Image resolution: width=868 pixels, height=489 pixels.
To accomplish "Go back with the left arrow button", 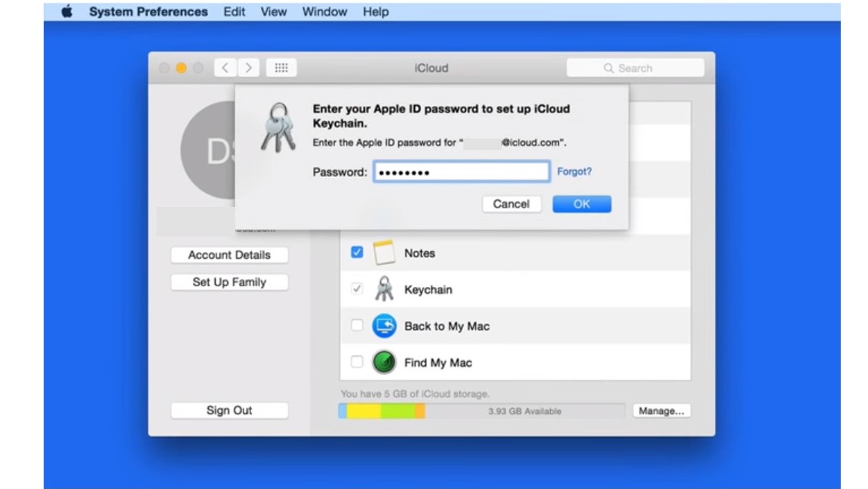I will point(225,68).
